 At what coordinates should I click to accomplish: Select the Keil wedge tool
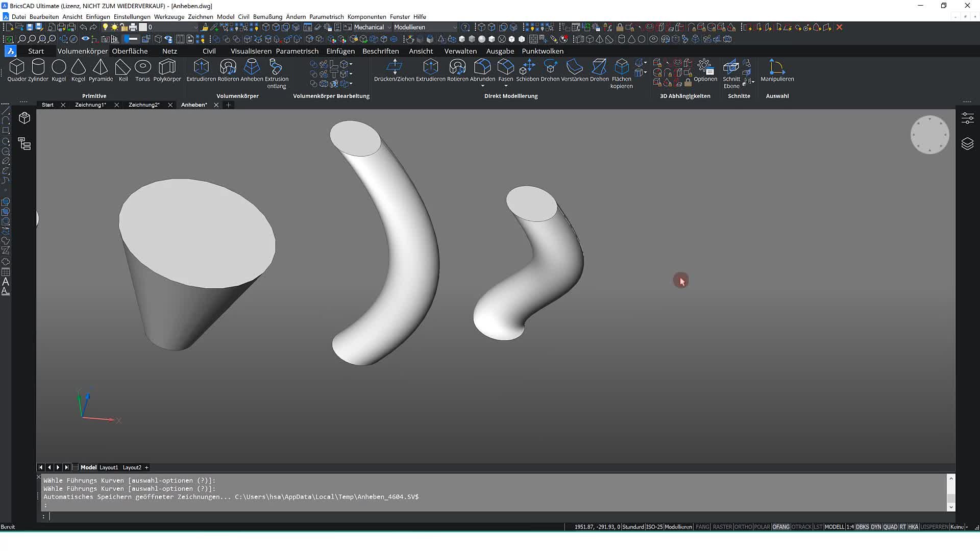(123, 70)
